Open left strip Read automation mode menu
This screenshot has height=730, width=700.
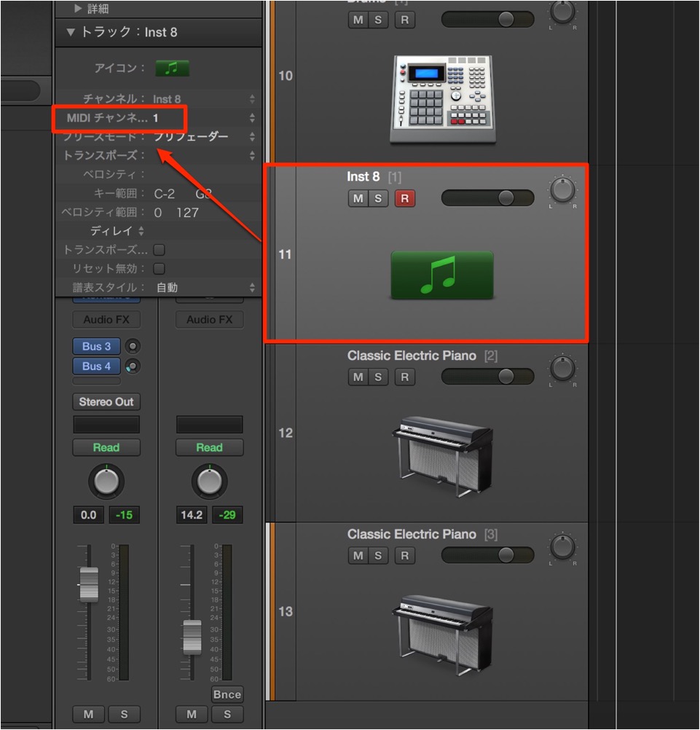[106, 447]
